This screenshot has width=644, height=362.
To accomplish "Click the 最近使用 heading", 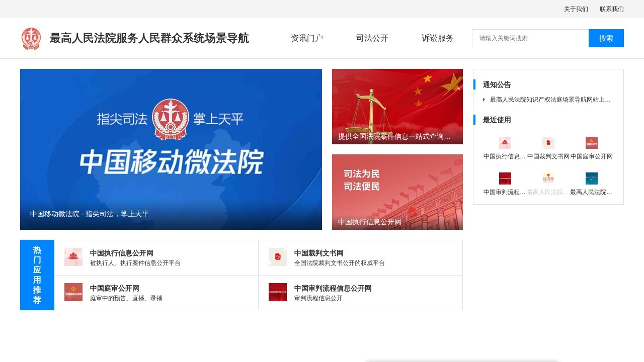I will click(x=497, y=120).
